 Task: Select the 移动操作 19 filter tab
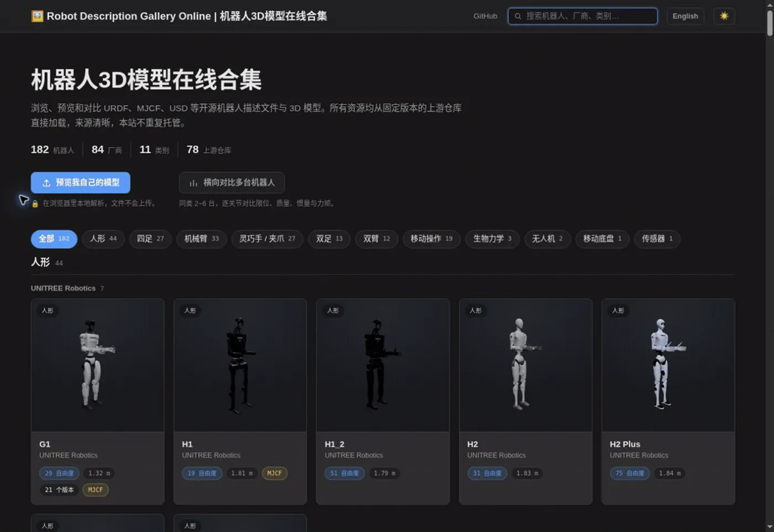pyautogui.click(x=431, y=239)
